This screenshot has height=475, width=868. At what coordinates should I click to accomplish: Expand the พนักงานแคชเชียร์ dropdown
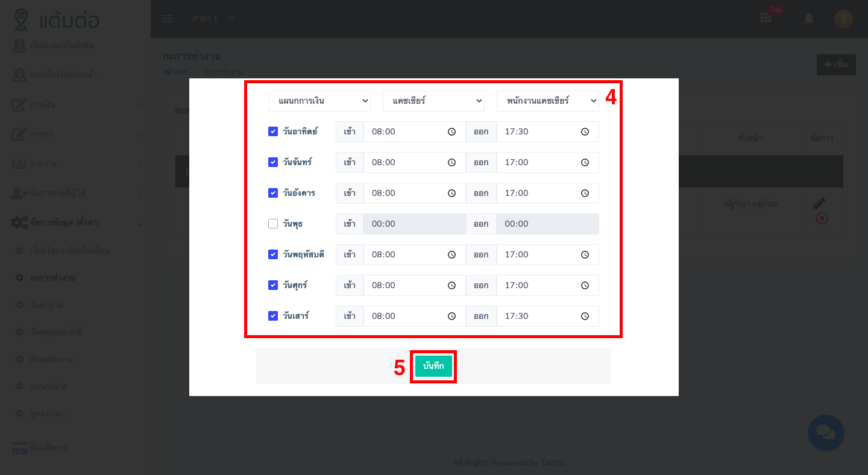(x=547, y=101)
